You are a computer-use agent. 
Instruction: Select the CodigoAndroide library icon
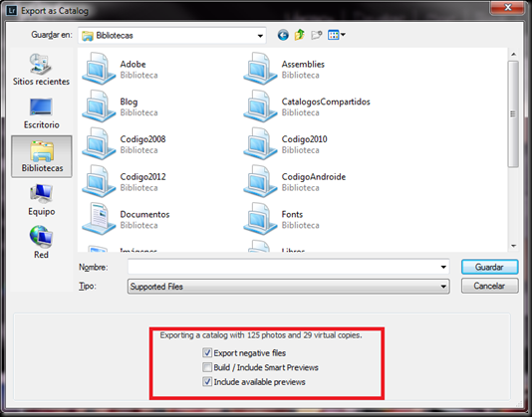pyautogui.click(x=260, y=181)
